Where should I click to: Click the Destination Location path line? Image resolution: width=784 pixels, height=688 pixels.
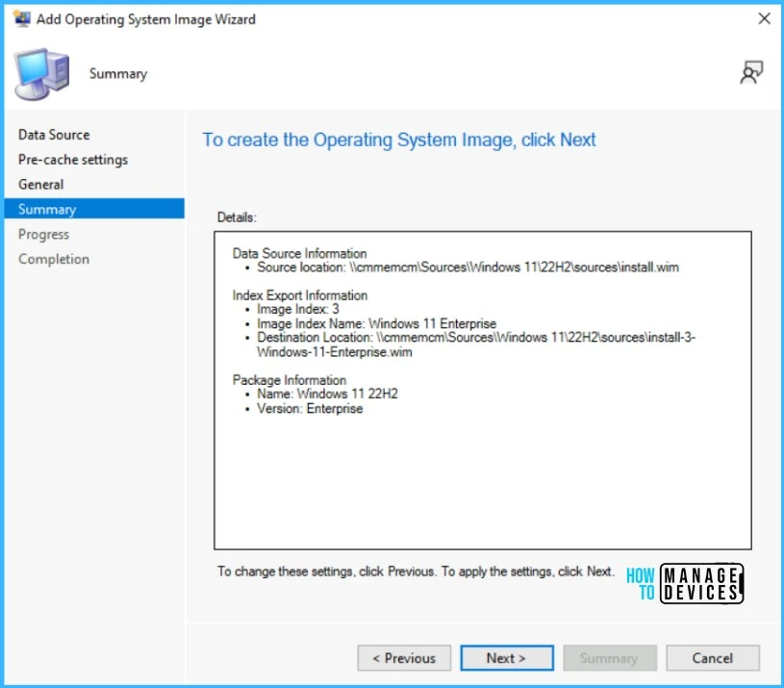point(476,344)
